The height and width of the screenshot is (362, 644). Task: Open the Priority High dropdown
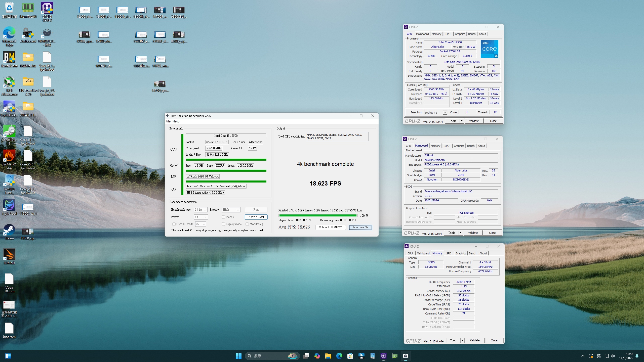coord(231,210)
